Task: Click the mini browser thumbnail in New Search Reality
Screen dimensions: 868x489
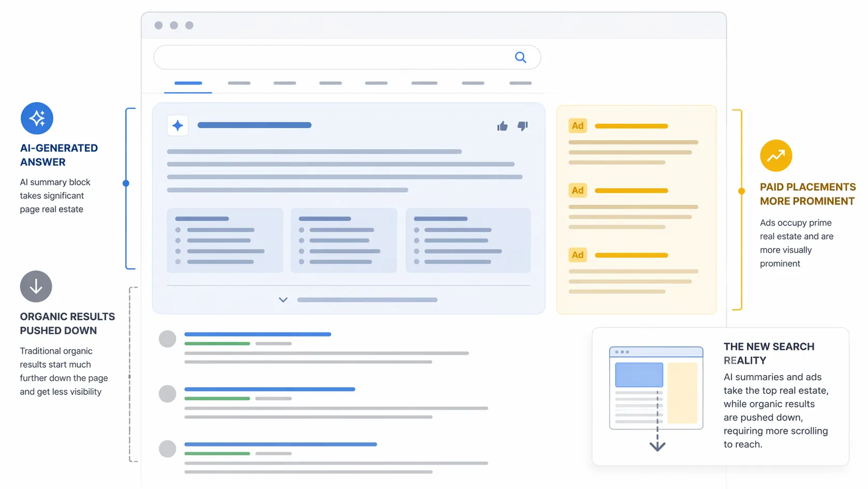Action: point(656,388)
